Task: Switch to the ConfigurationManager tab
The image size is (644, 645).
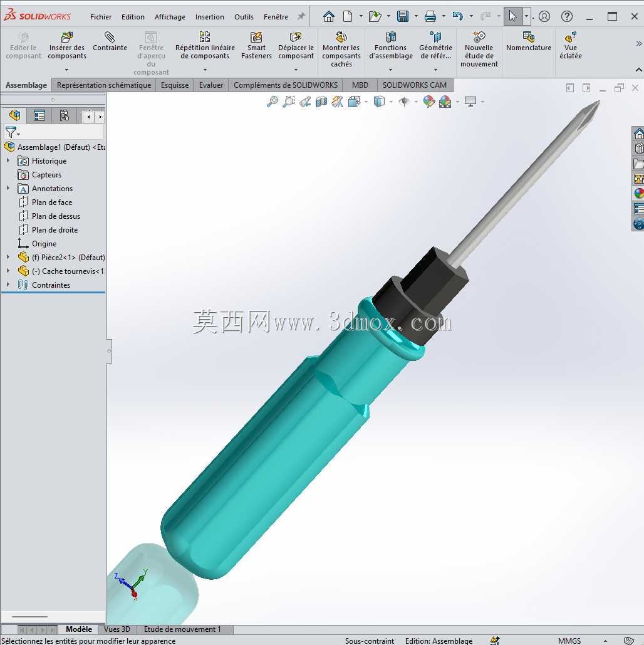Action: [x=64, y=115]
